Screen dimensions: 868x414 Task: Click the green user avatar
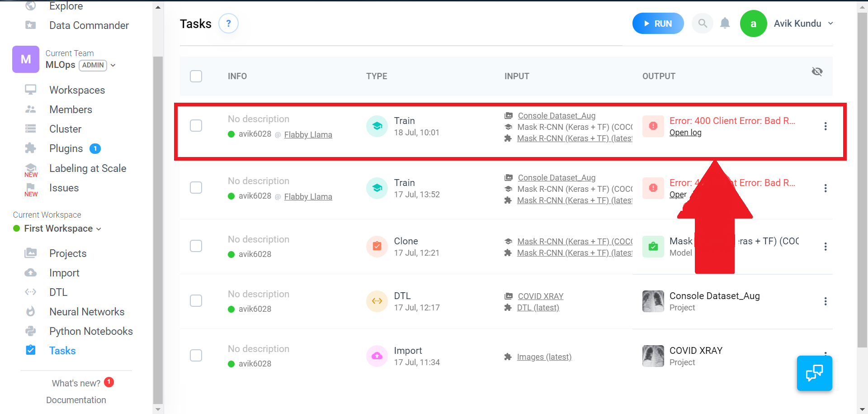(x=753, y=24)
